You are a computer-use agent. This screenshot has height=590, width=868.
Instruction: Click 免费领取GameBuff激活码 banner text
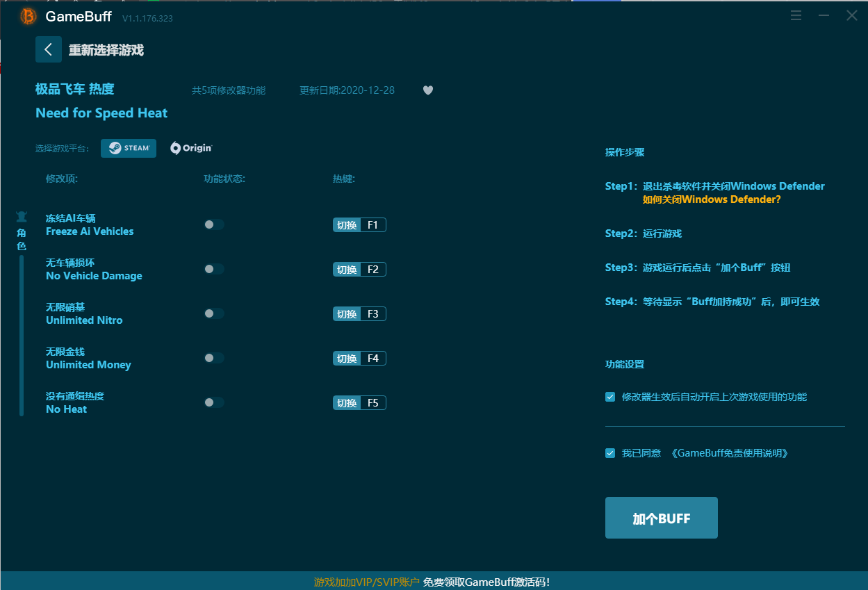(486, 582)
